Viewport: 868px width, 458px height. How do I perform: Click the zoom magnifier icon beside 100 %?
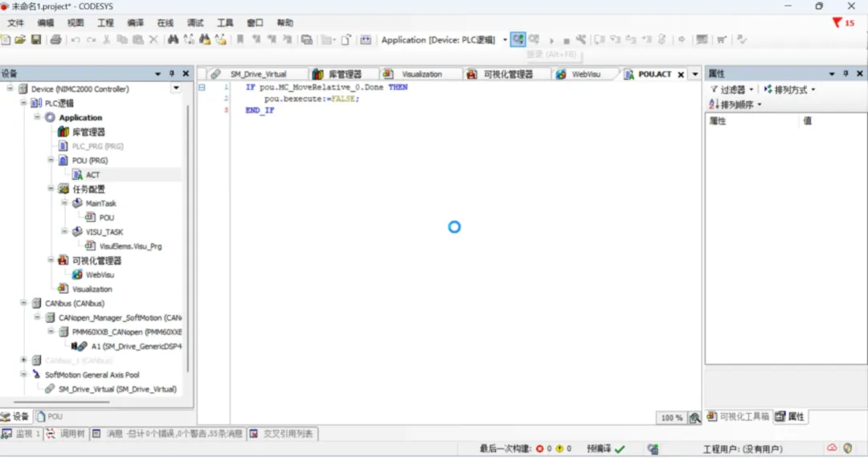(694, 418)
